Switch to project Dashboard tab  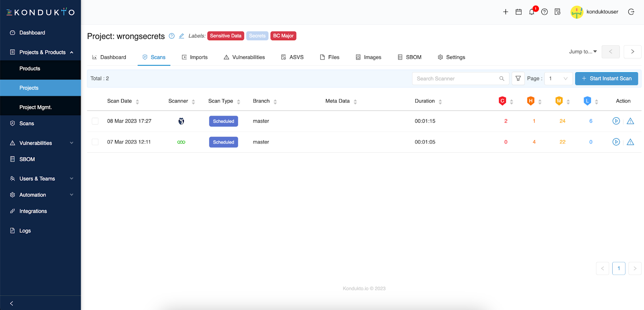109,57
